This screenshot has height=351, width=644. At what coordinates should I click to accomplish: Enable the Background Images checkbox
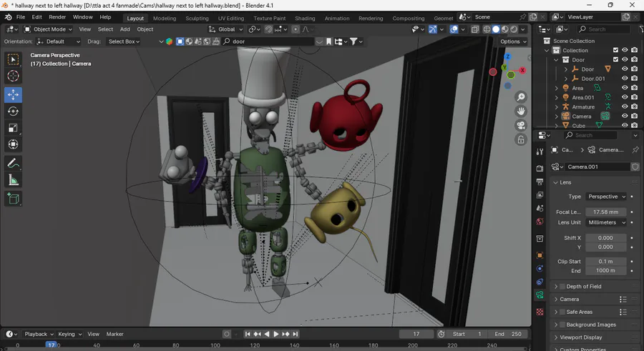(x=562, y=325)
